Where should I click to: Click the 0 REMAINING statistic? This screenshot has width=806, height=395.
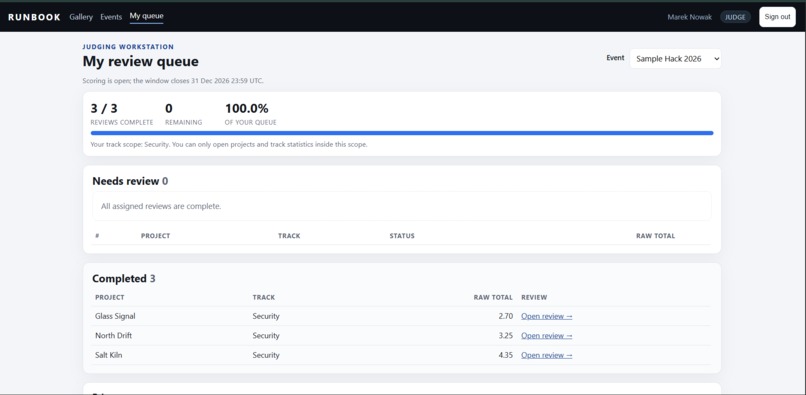(x=184, y=114)
